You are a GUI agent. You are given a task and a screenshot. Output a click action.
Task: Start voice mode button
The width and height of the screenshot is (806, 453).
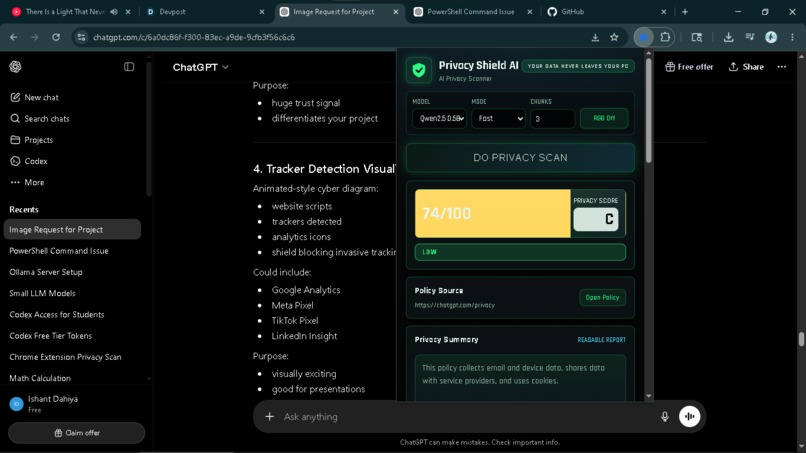coord(690,416)
